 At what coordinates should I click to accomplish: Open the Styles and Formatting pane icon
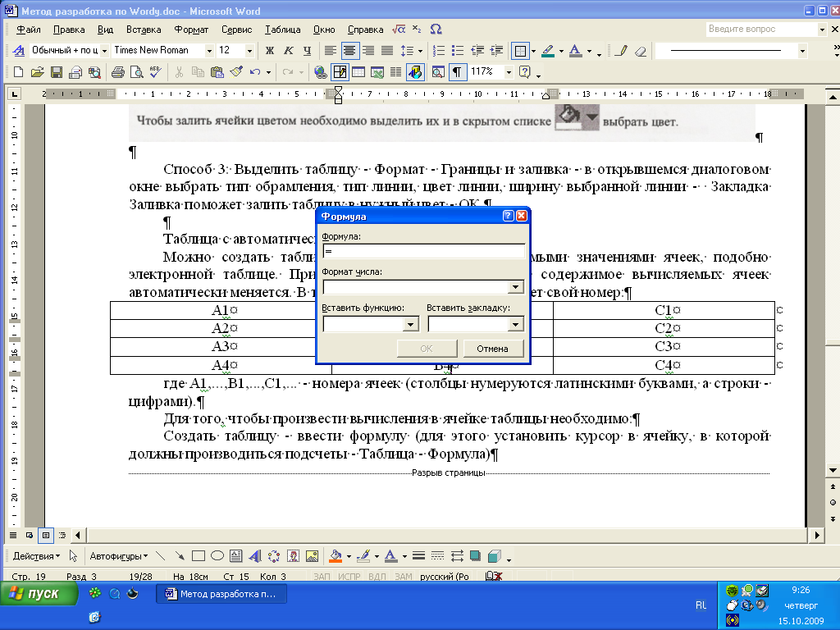coord(19,51)
